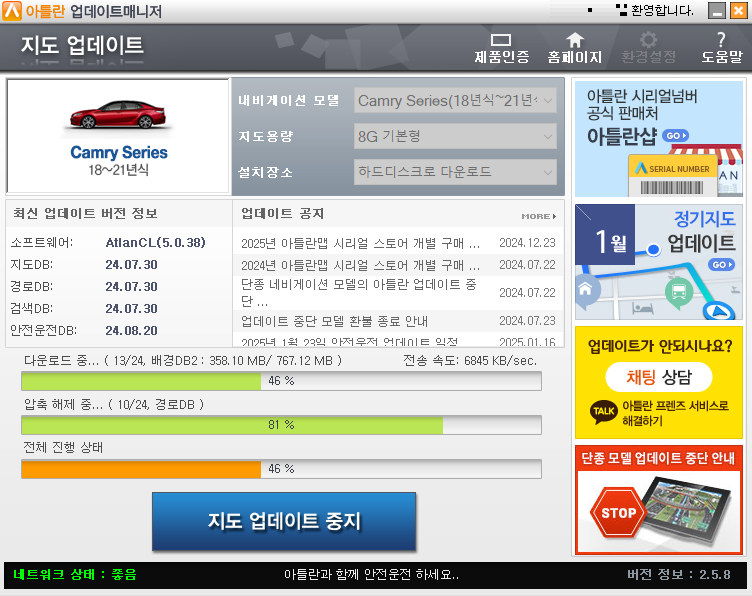Screen dimensions: 752x596
Task: Click 네트워크 상태 : 좋음 status text
Action: 75,574
